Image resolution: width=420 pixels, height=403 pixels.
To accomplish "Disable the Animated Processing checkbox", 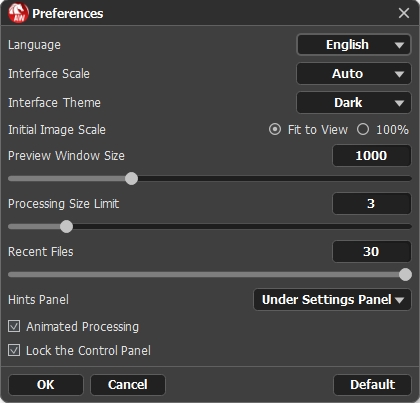I will tap(14, 326).
